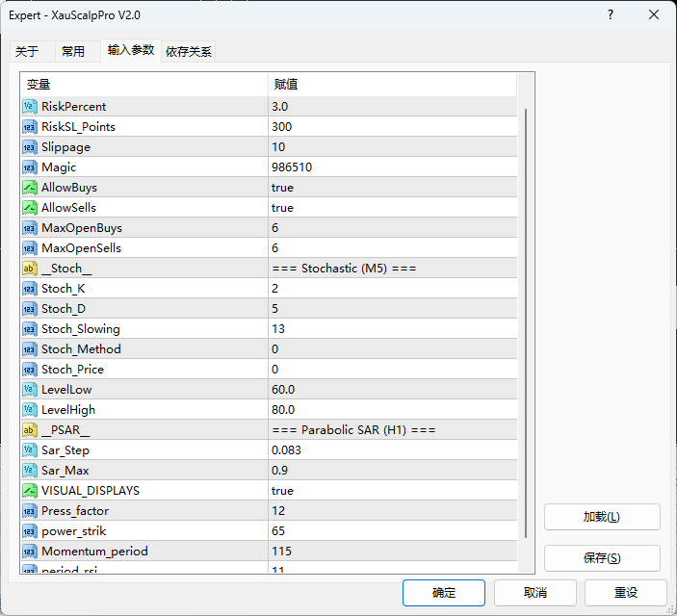Toggle the AllowSells true value
Image resolution: width=677 pixels, height=616 pixels.
point(282,208)
